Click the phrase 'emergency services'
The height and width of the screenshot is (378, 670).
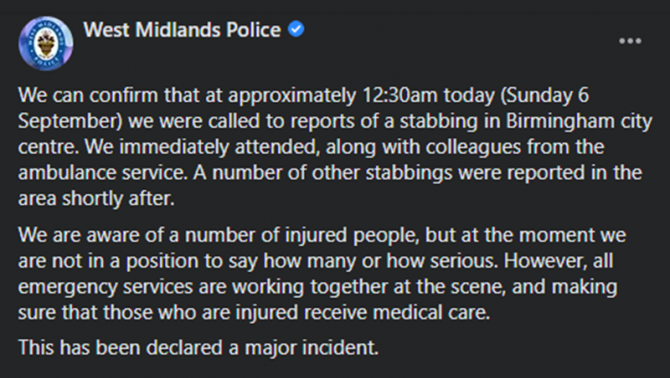pyautogui.click(x=106, y=287)
